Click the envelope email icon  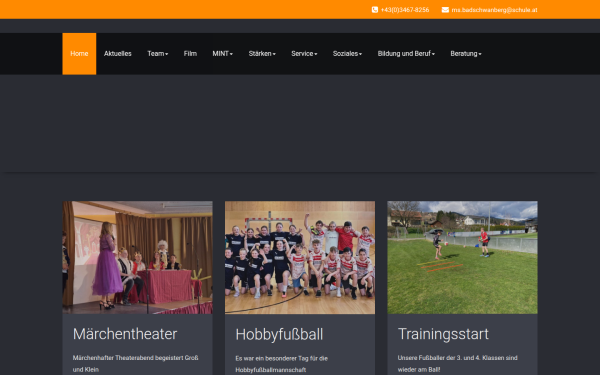click(x=445, y=10)
